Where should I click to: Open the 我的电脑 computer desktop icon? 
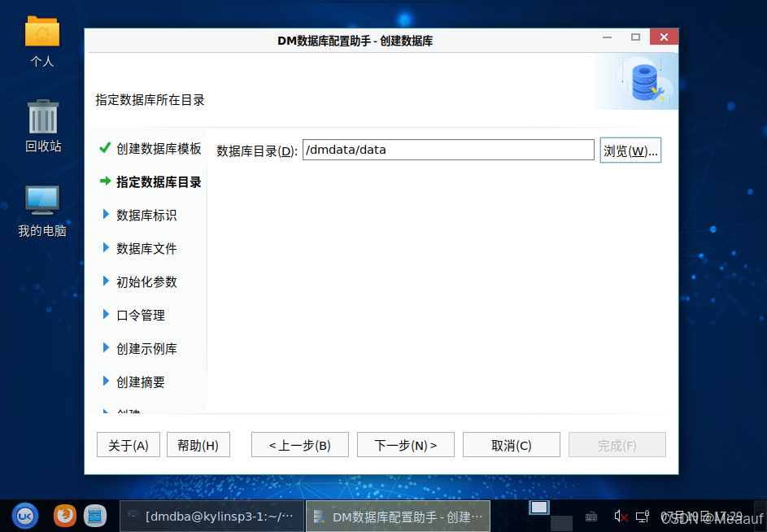click(42, 211)
